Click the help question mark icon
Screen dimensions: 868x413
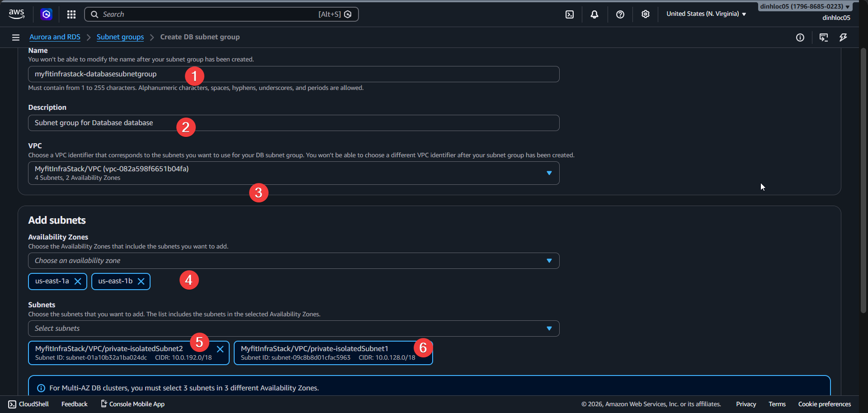pos(620,14)
